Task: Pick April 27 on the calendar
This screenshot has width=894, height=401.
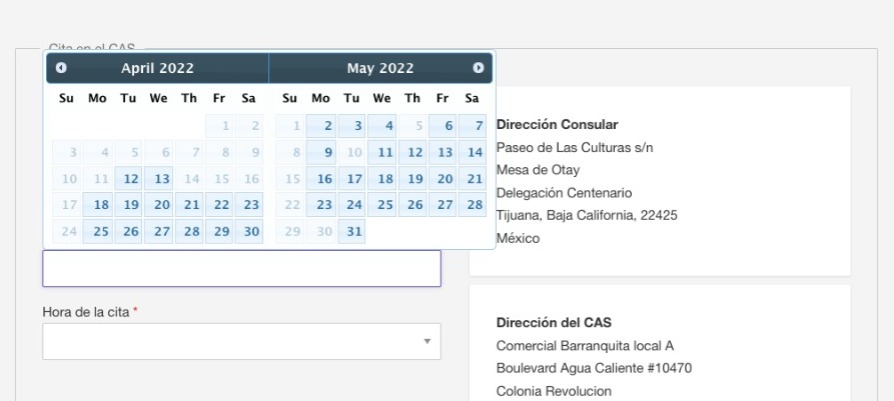Action: click(159, 231)
